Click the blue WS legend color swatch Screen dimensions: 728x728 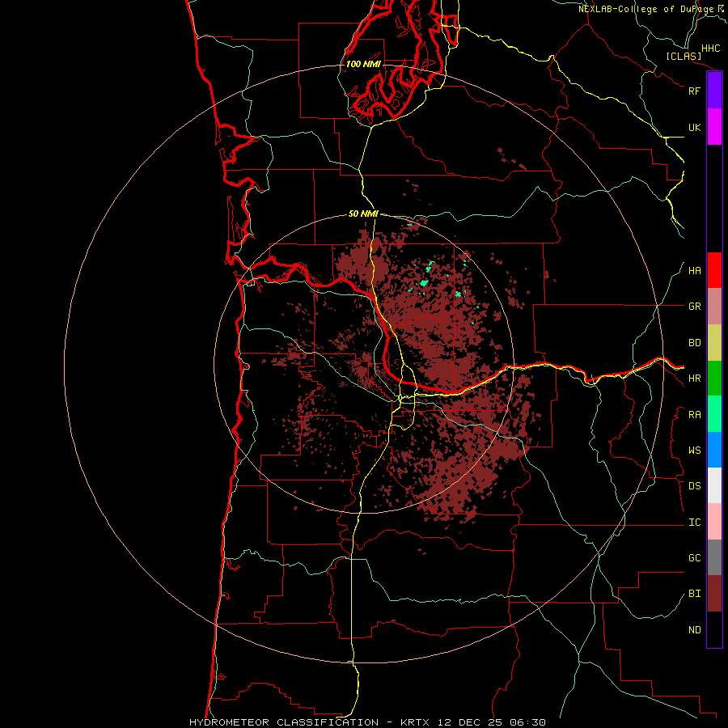(714, 450)
